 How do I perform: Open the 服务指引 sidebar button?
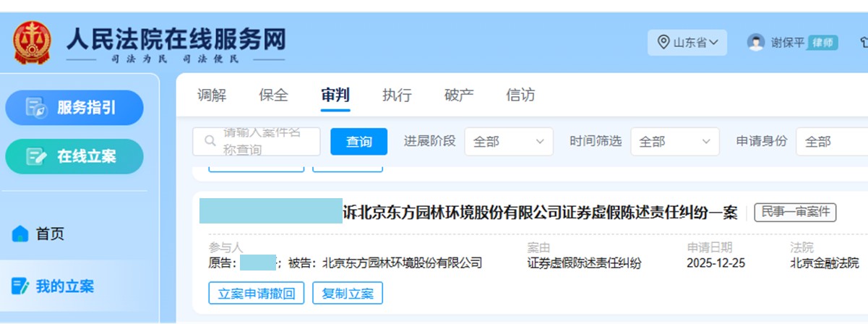tap(74, 108)
